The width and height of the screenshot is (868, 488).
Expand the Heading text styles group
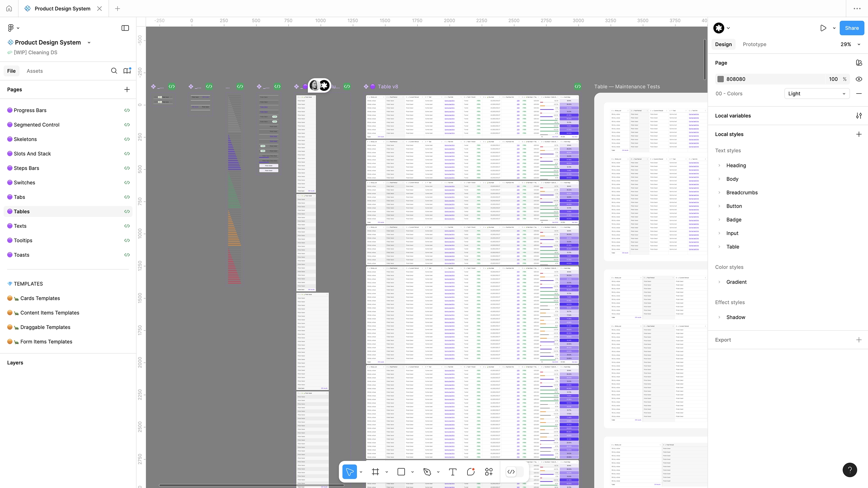click(720, 165)
